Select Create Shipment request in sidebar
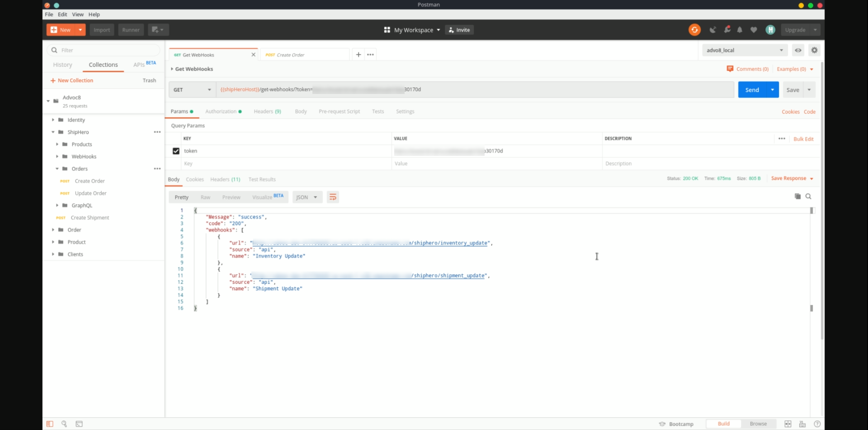 [90, 217]
